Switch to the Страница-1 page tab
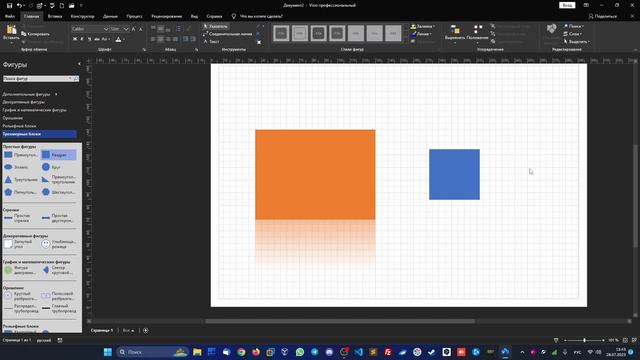 (101, 330)
